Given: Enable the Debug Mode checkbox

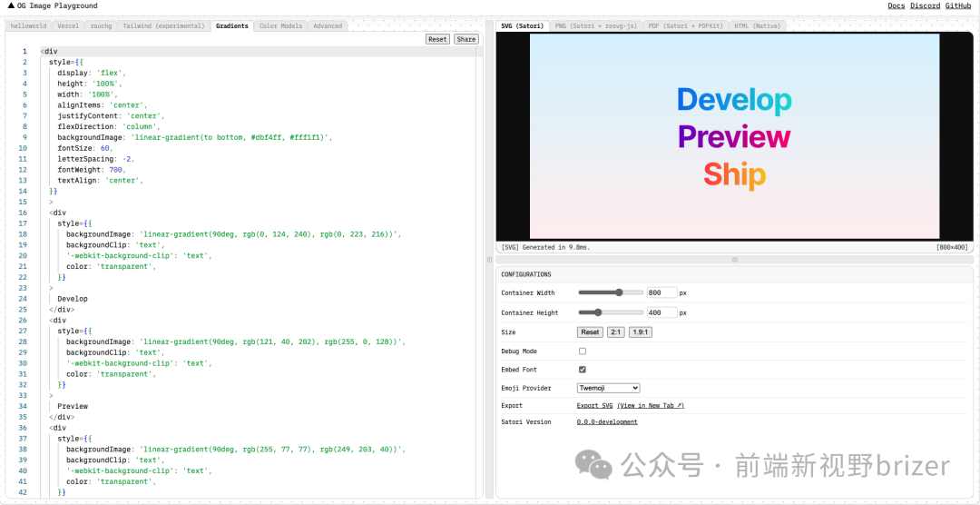Looking at the screenshot, I should coord(582,352).
